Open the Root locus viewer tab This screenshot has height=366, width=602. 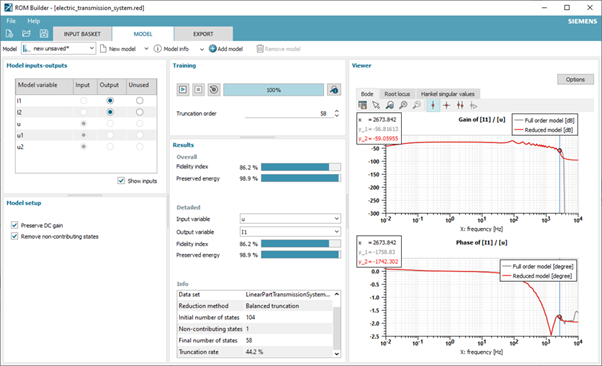pos(397,94)
